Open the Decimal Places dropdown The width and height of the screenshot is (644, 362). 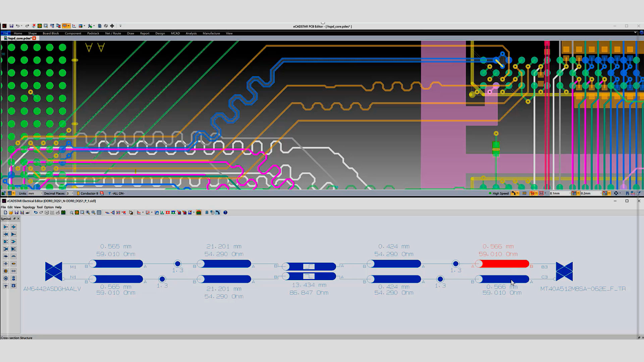click(x=72, y=193)
